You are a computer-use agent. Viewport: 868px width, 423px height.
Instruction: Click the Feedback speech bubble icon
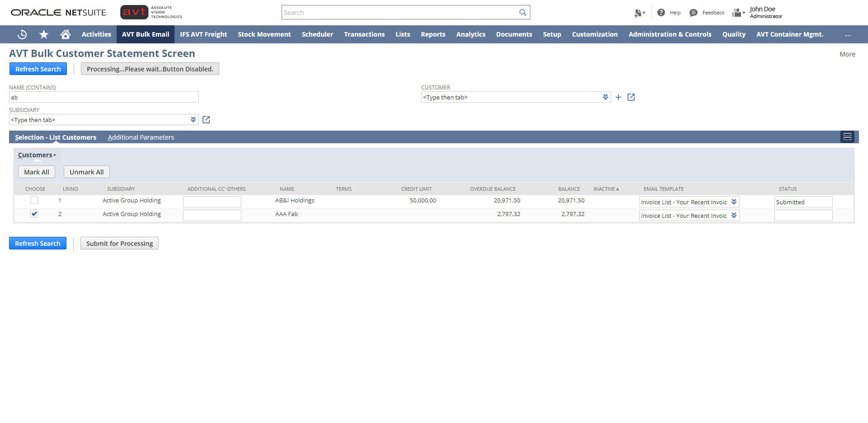693,12
